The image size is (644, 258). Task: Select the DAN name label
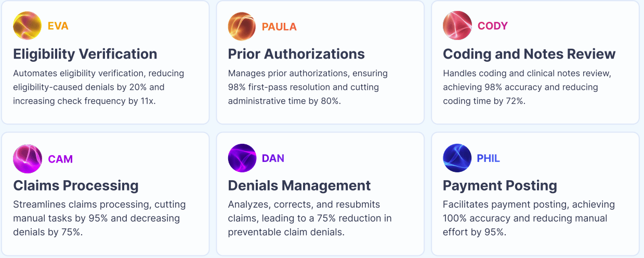(x=273, y=158)
